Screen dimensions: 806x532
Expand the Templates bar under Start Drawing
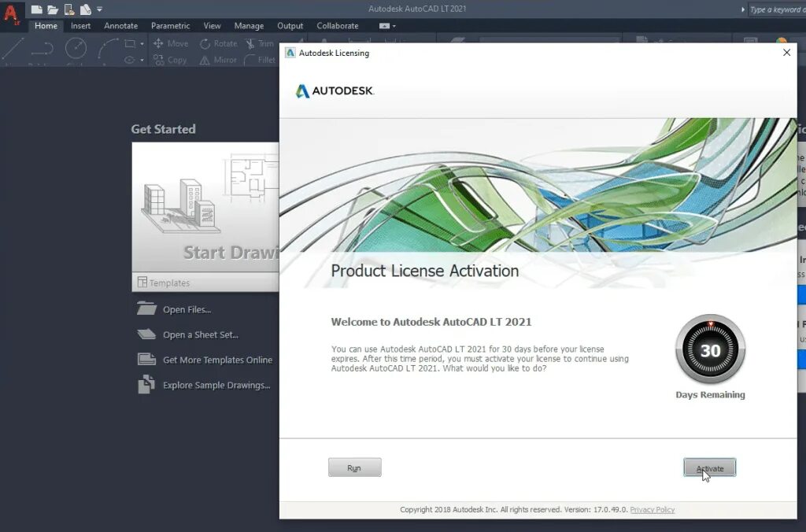tap(205, 283)
